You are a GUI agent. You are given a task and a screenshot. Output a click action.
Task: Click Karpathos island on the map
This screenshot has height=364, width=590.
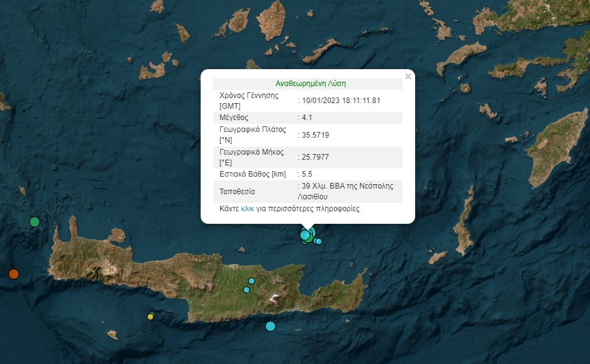point(464,229)
